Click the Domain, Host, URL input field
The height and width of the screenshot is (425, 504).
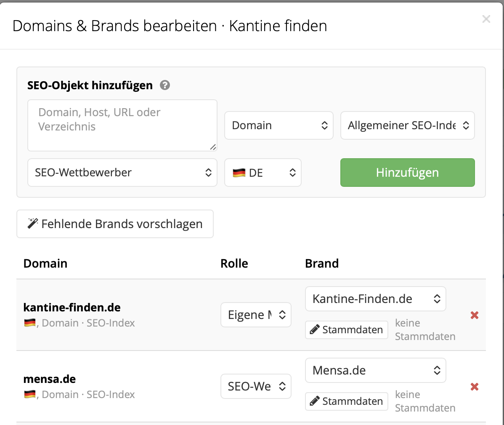[x=122, y=125]
